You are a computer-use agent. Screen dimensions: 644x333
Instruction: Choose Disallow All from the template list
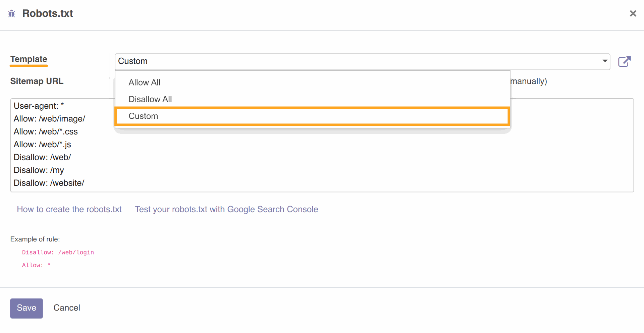[312, 99]
